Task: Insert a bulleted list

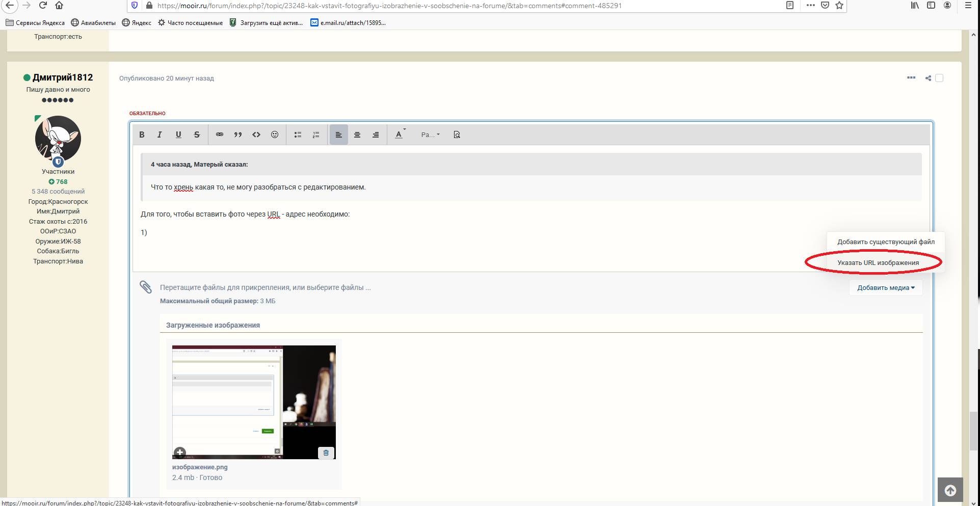Action: 298,135
